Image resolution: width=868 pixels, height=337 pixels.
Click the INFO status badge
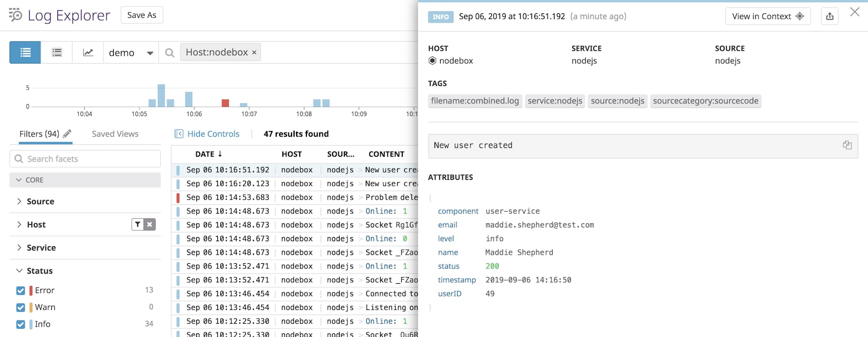(441, 16)
